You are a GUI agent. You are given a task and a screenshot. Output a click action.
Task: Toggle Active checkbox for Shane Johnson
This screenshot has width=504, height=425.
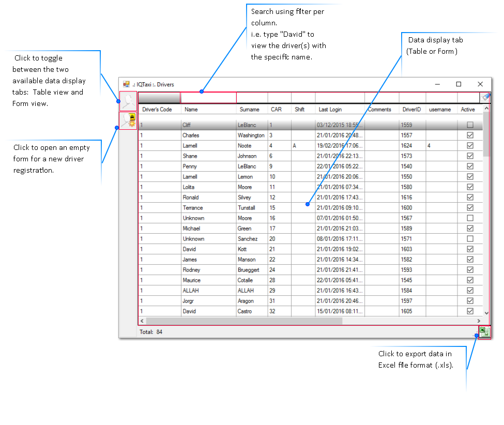click(470, 156)
